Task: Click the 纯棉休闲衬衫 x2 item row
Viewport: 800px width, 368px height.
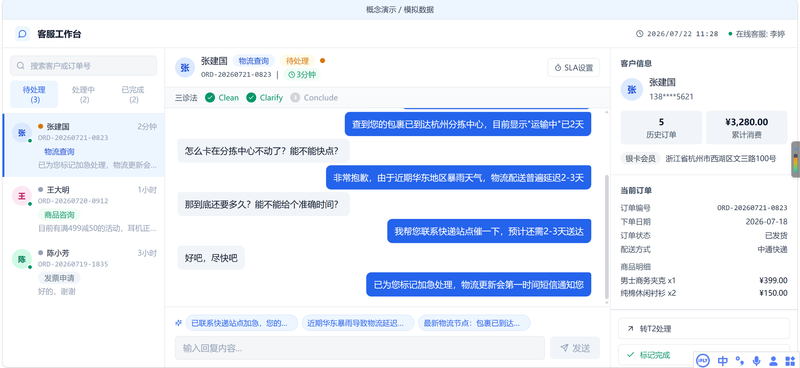Action: tap(704, 293)
